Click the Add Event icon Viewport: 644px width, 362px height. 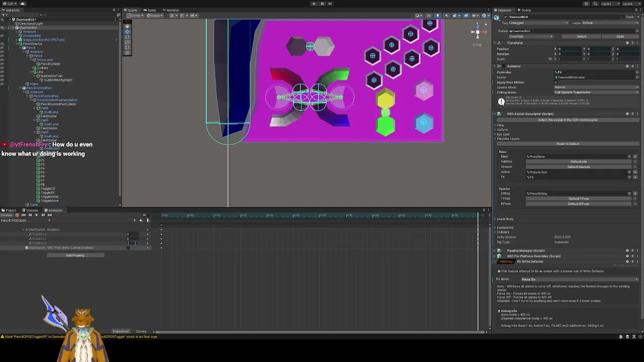point(147,220)
